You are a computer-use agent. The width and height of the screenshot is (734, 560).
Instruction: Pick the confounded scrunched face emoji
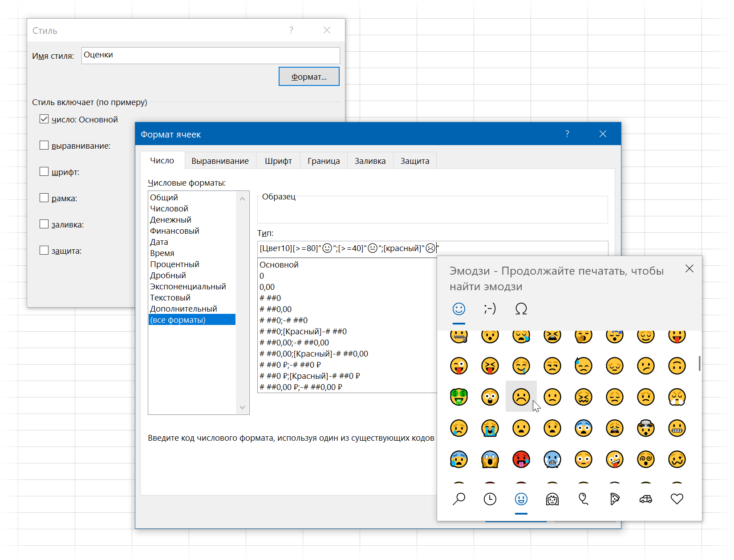584,397
